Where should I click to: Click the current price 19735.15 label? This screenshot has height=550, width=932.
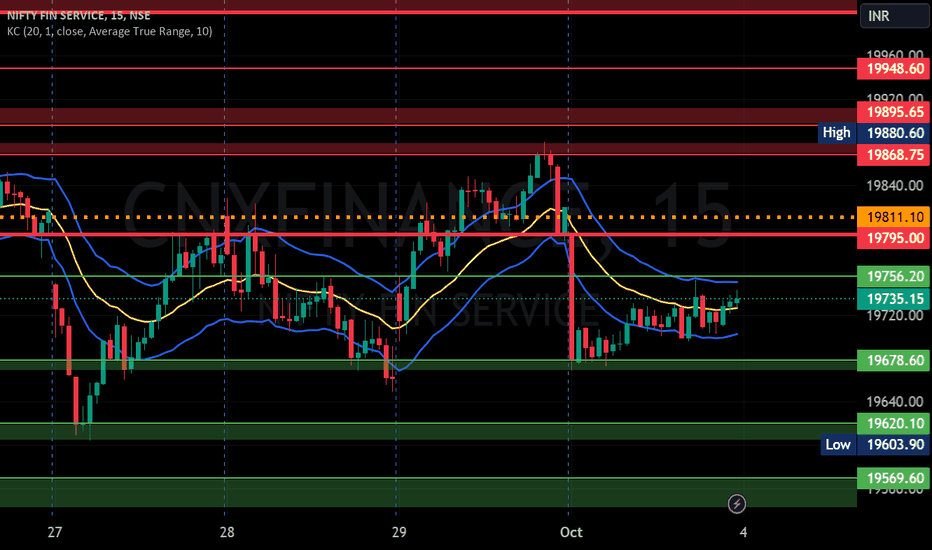893,298
